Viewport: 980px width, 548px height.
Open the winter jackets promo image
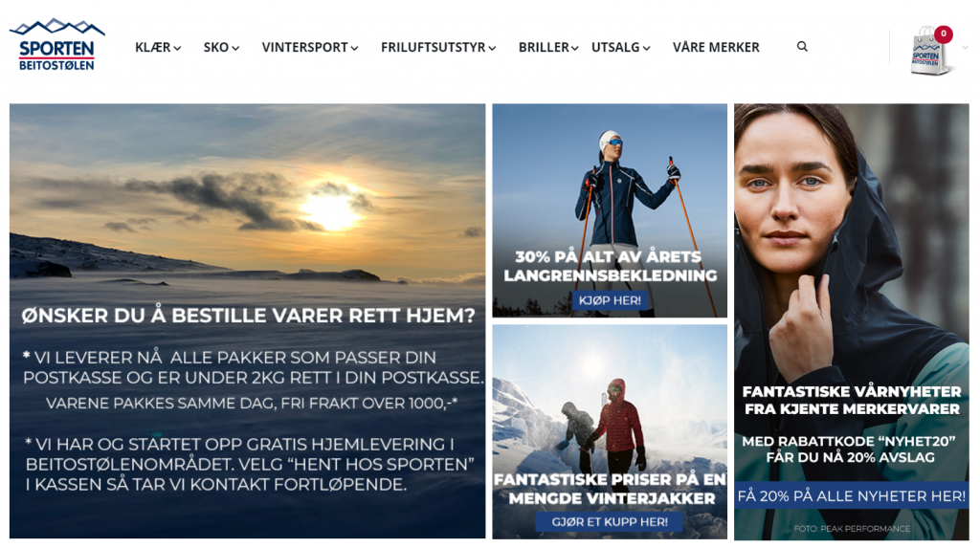click(x=610, y=431)
